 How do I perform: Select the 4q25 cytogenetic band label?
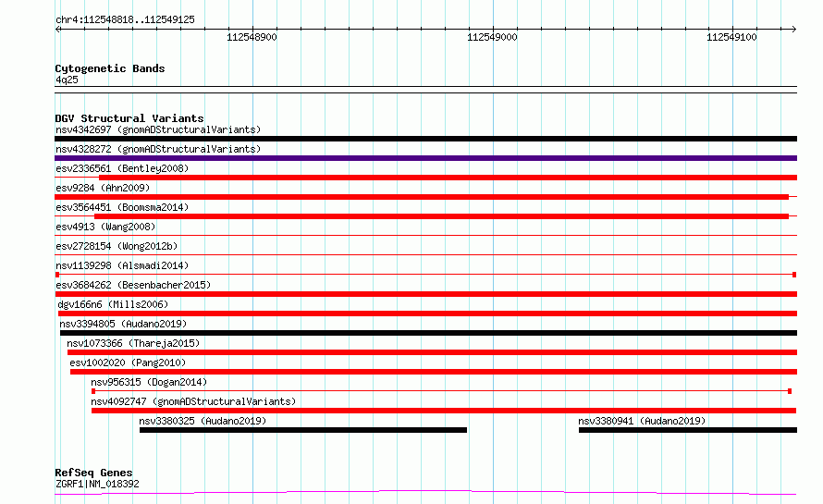[x=67, y=80]
